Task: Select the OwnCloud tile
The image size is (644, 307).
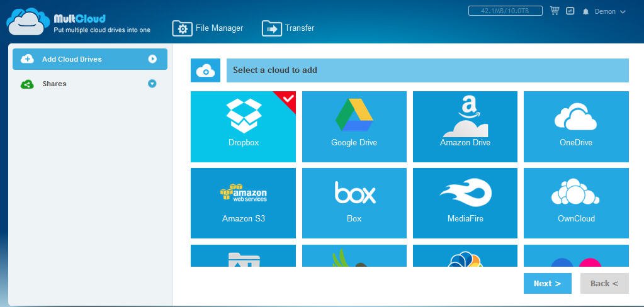Action: [x=576, y=203]
